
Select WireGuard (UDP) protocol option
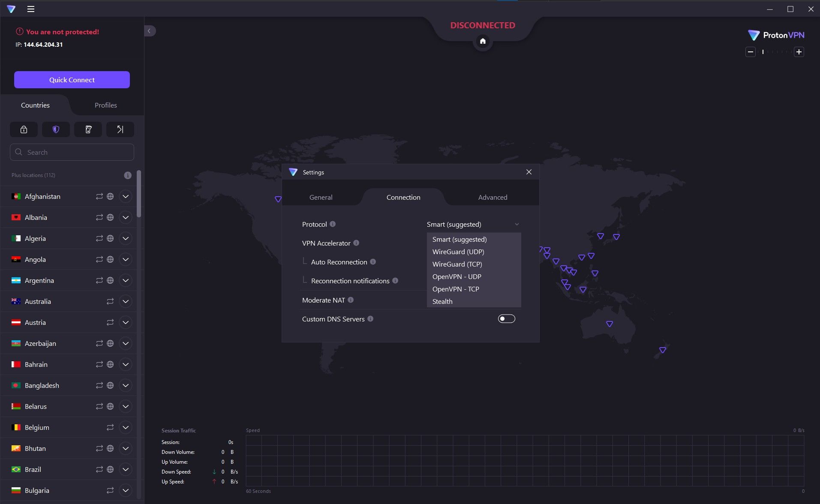[458, 252]
